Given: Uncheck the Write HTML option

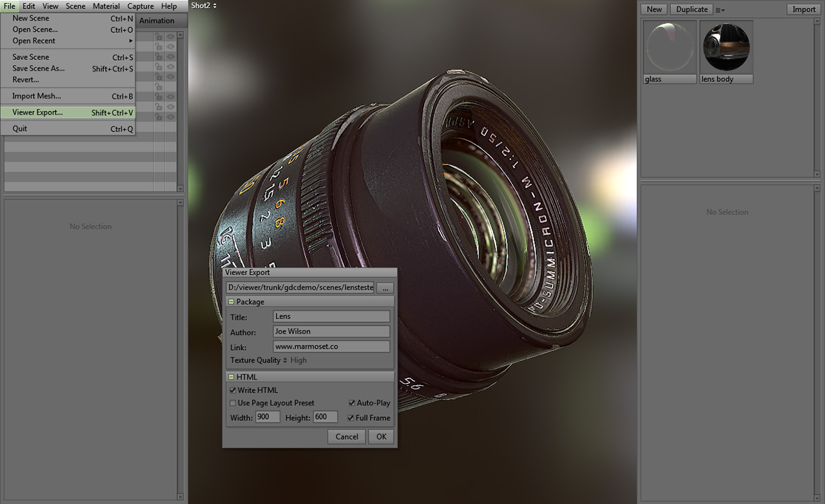Looking at the screenshot, I should (233, 390).
